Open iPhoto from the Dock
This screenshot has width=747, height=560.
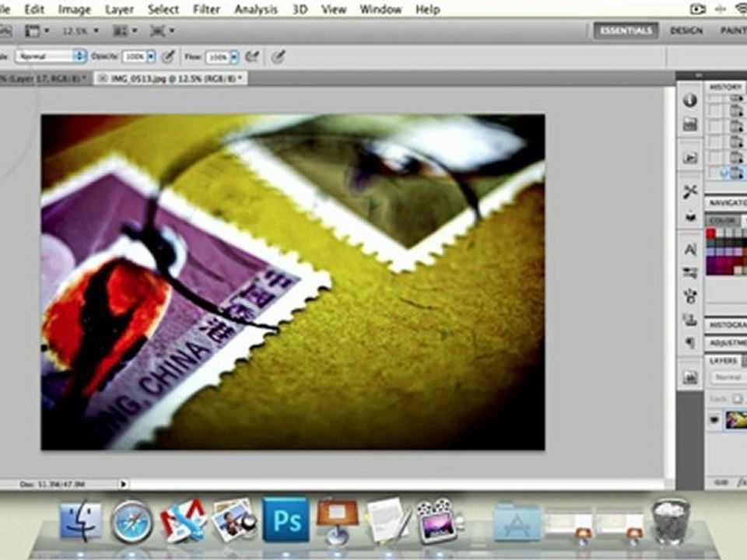234,520
